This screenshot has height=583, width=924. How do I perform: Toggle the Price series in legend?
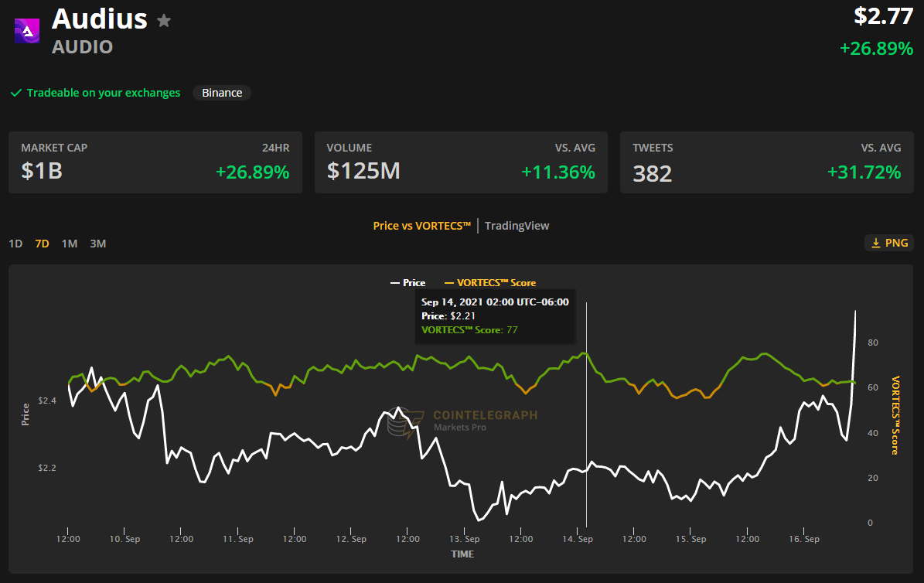(407, 283)
